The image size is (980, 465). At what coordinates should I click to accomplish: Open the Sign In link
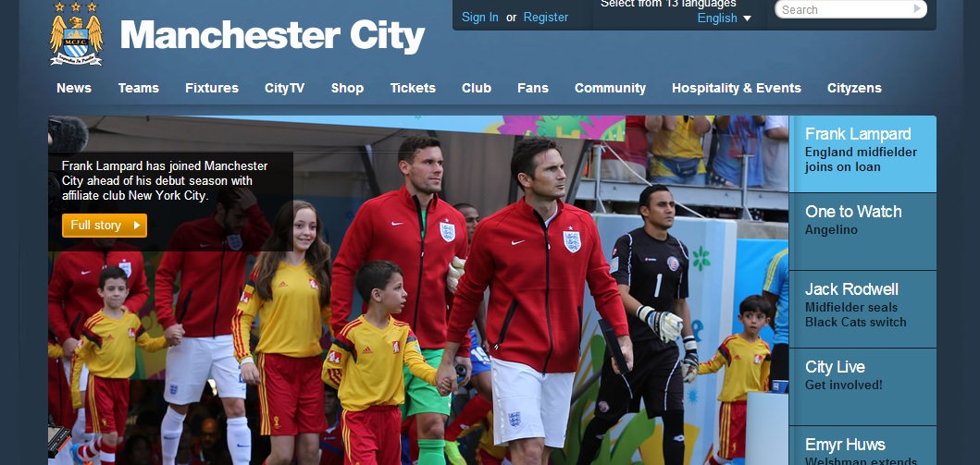(480, 18)
